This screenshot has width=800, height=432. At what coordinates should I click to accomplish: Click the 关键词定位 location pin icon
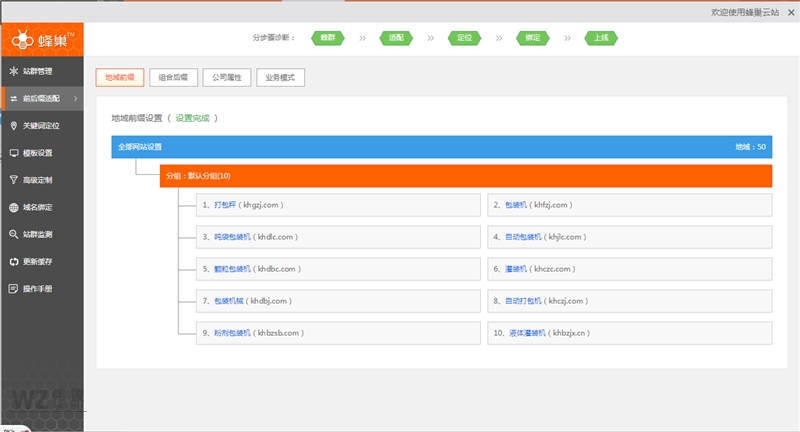point(14,126)
